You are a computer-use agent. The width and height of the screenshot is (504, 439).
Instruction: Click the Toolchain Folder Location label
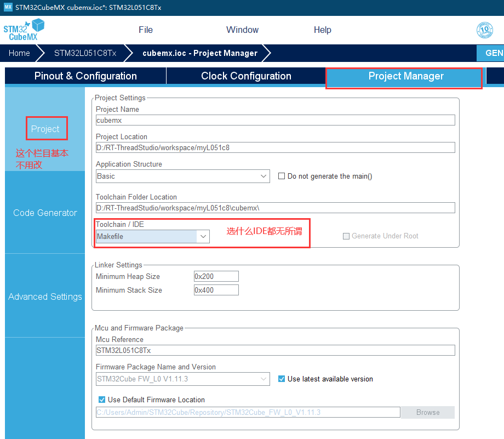point(136,197)
